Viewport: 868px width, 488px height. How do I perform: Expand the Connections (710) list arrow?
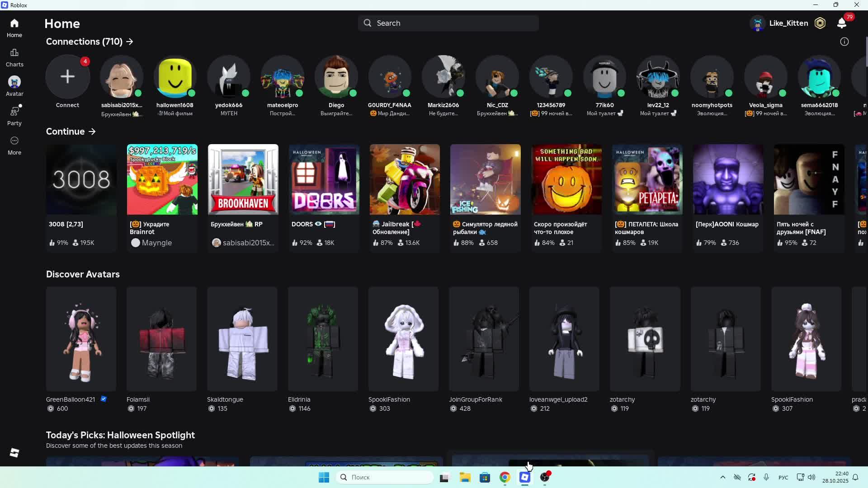tap(130, 42)
